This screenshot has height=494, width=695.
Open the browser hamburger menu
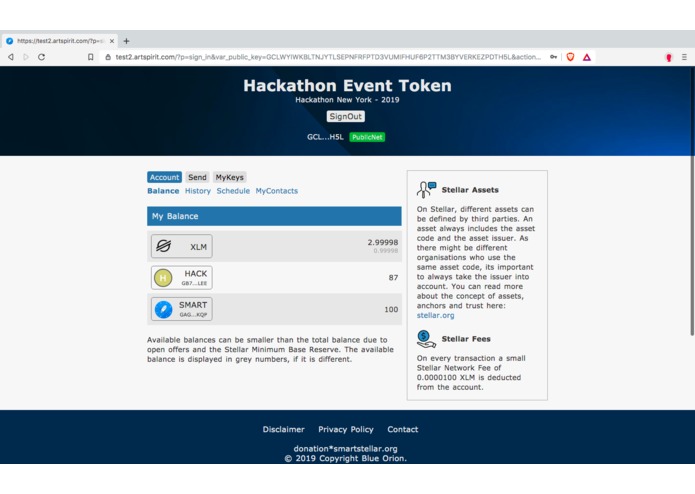[684, 57]
